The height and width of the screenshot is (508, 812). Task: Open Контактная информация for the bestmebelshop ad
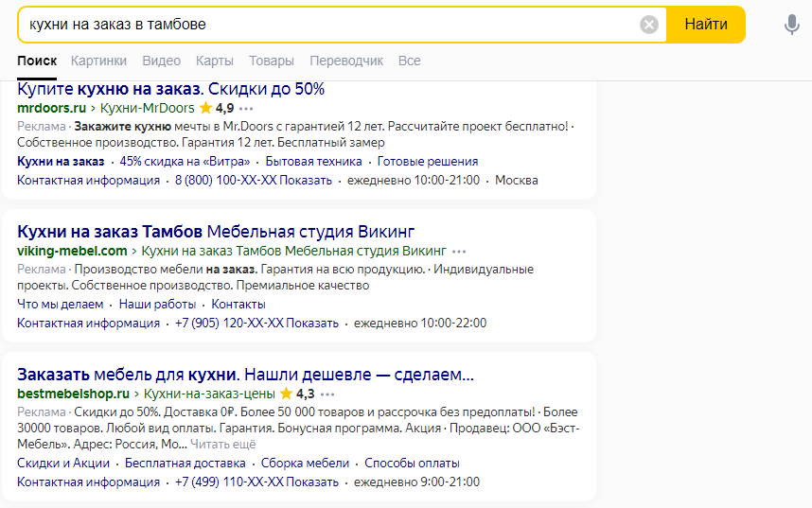(x=89, y=482)
